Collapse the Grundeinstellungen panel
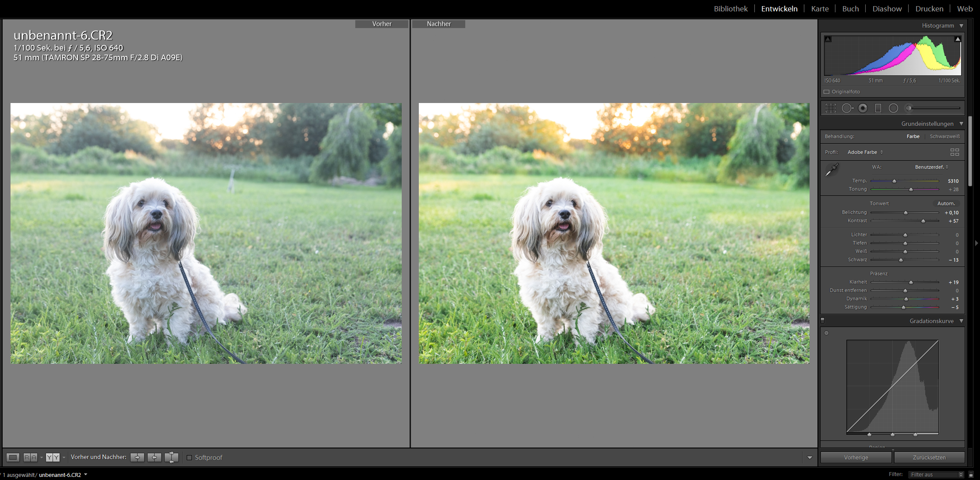This screenshot has width=980, height=480. pos(961,124)
